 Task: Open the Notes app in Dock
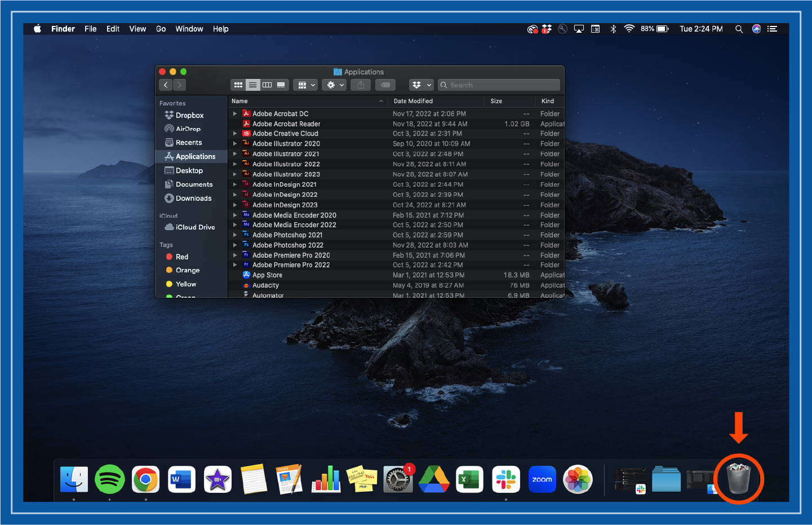pos(254,480)
